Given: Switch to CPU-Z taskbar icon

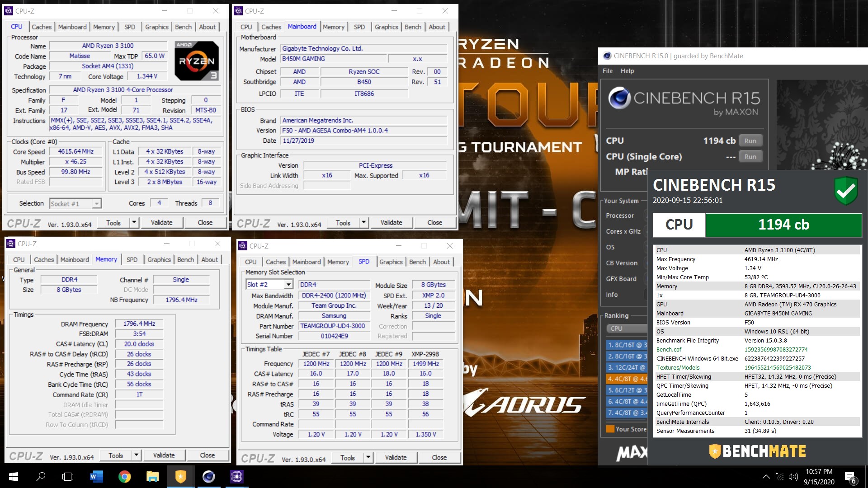Looking at the screenshot, I should tap(236, 477).
